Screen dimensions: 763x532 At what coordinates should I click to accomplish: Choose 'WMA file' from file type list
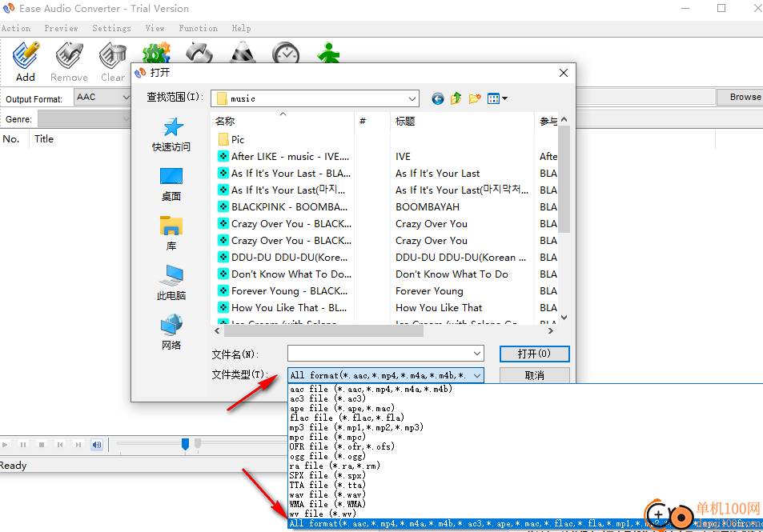327,504
